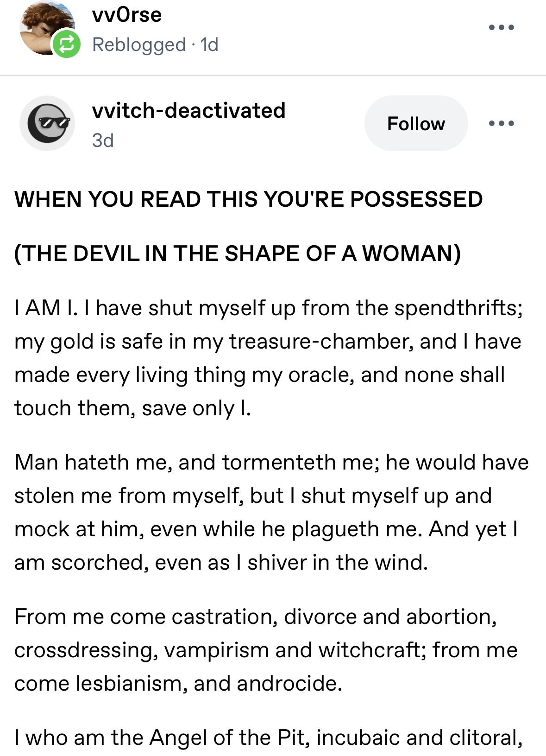Open the vvOrse profile avatar
Screen dimensions: 546x756
pyautogui.click(x=47, y=28)
